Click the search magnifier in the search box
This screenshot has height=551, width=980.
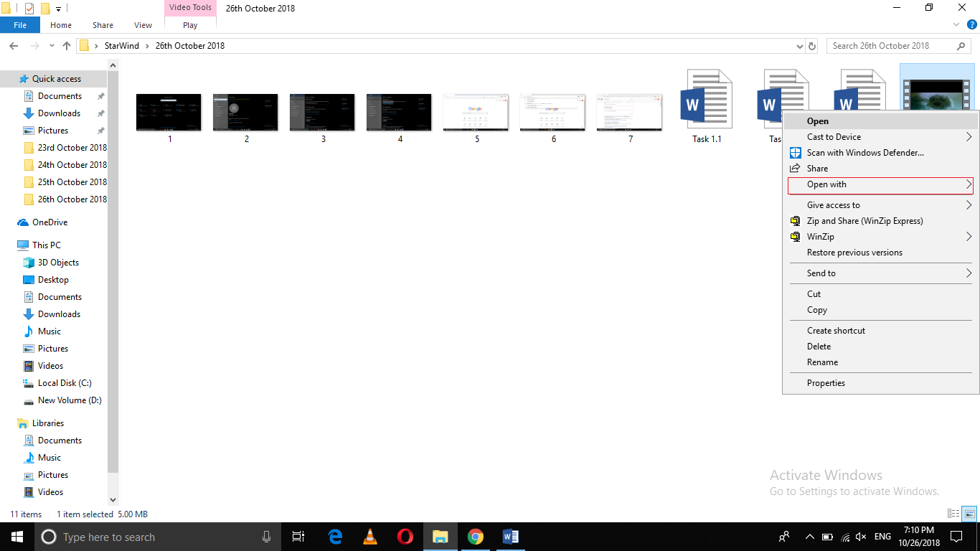(961, 45)
